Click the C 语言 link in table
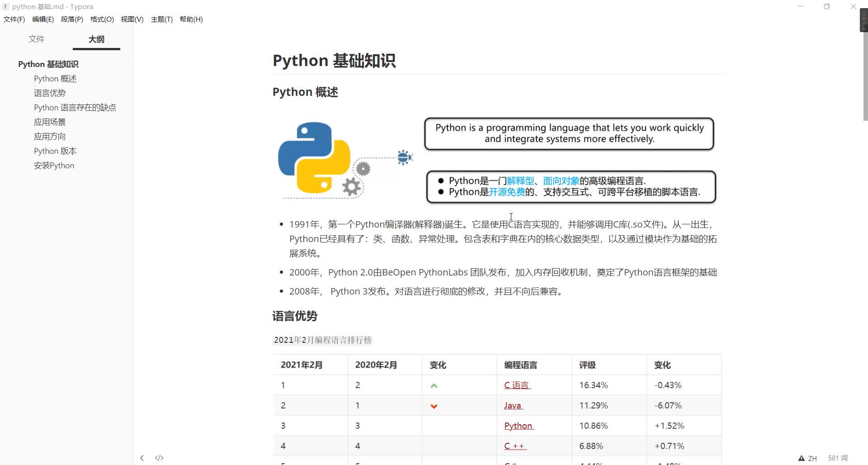Image resolution: width=868 pixels, height=465 pixels. [x=517, y=385]
